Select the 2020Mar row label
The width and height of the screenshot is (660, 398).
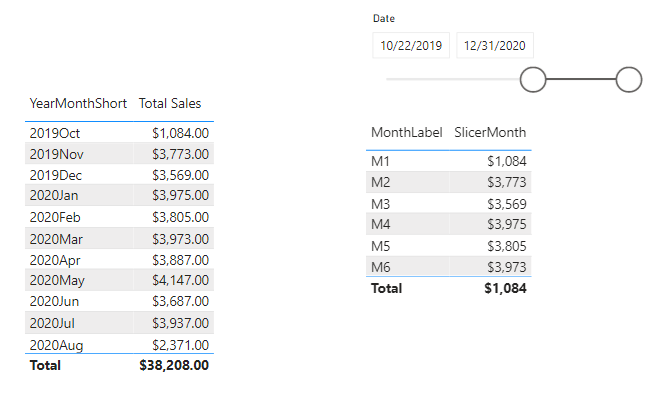[x=56, y=239]
